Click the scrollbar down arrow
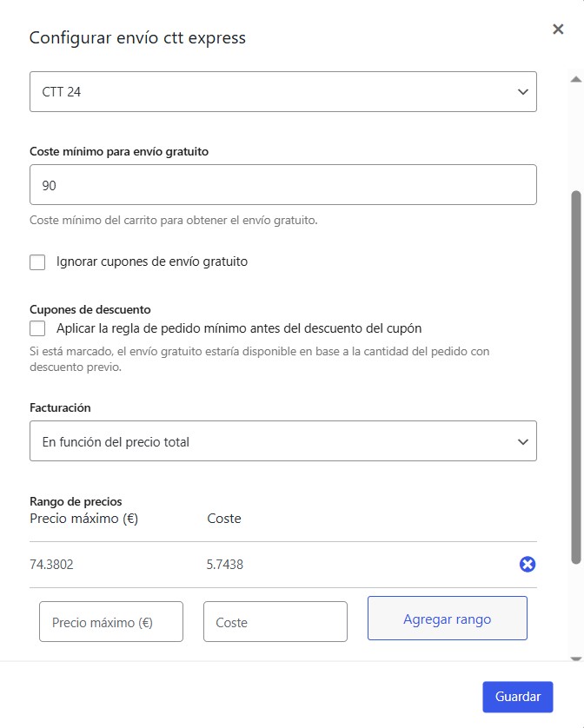Screen dimensions: 584x728 tap(576, 659)
